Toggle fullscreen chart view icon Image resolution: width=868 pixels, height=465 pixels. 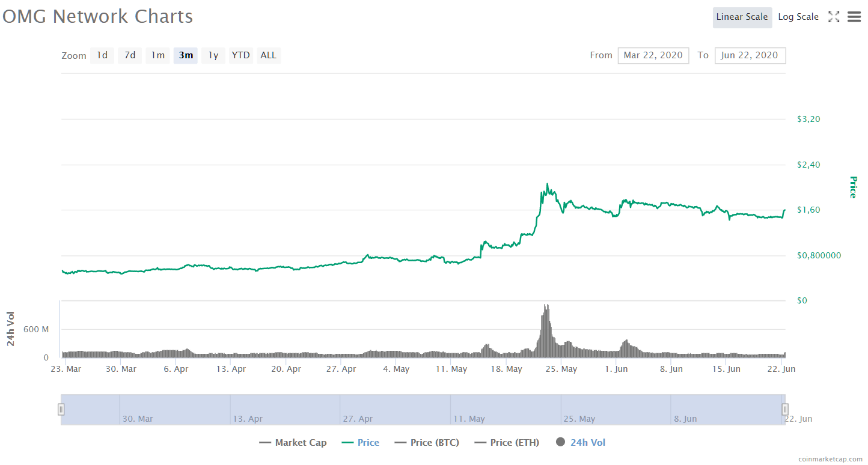click(x=834, y=17)
